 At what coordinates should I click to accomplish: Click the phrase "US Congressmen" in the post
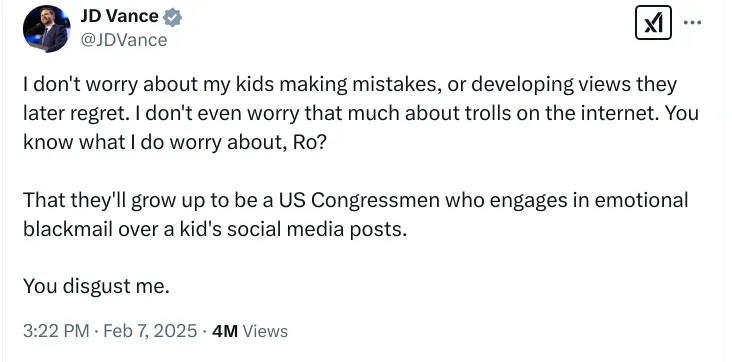pos(359,201)
